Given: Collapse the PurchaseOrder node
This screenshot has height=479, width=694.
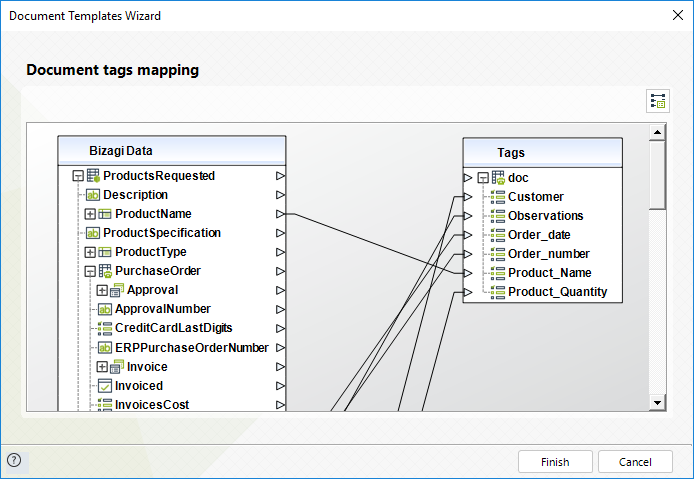Looking at the screenshot, I should pyautogui.click(x=90, y=271).
